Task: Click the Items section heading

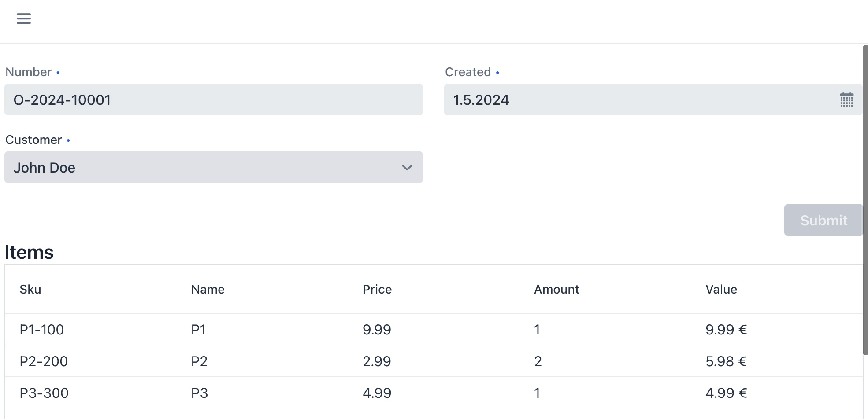Action: point(29,252)
